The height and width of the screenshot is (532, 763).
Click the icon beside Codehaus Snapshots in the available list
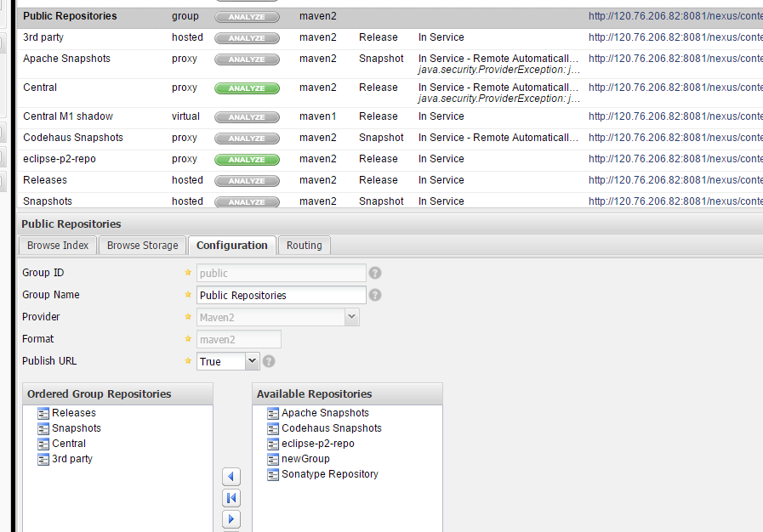click(x=273, y=428)
